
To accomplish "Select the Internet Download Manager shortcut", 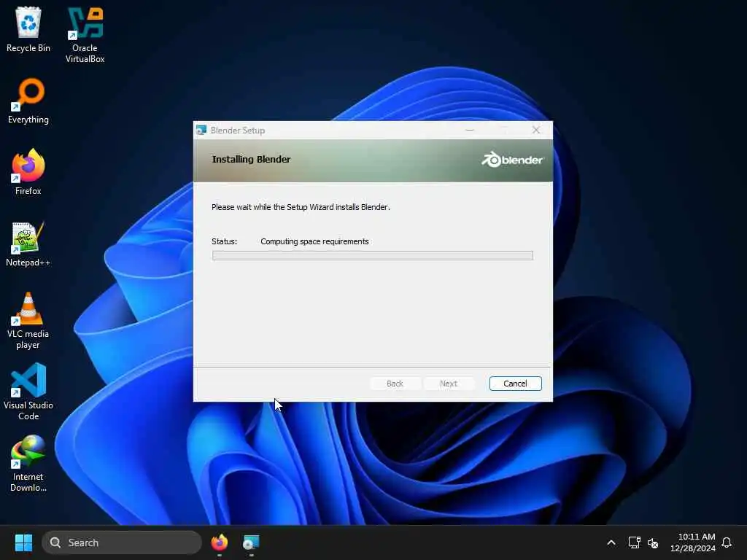I will [x=28, y=463].
